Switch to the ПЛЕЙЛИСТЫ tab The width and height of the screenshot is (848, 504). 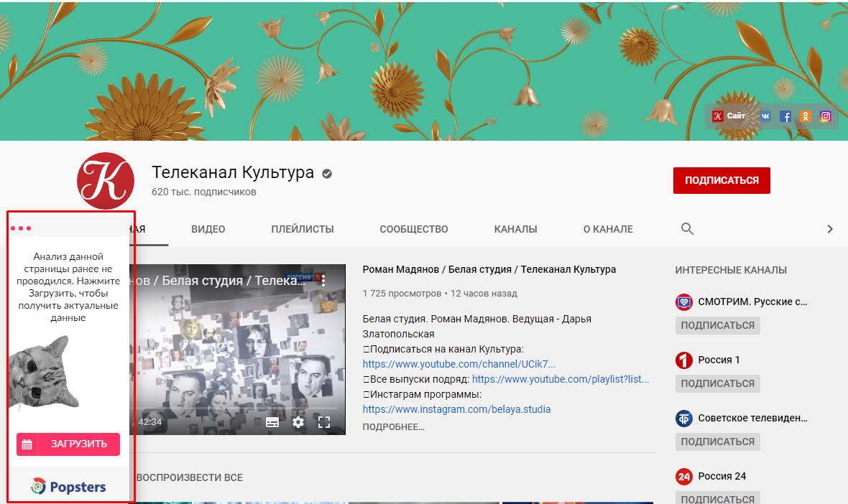(x=302, y=229)
